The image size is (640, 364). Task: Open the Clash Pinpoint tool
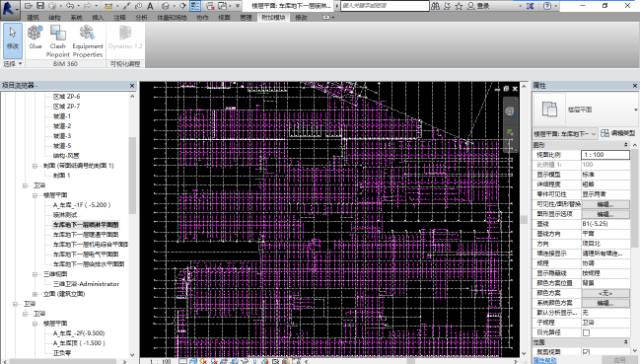tap(58, 41)
